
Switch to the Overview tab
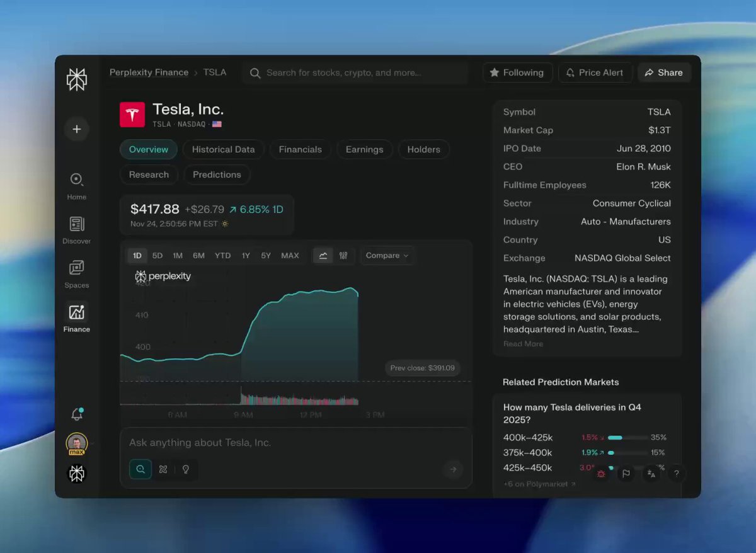(x=149, y=149)
